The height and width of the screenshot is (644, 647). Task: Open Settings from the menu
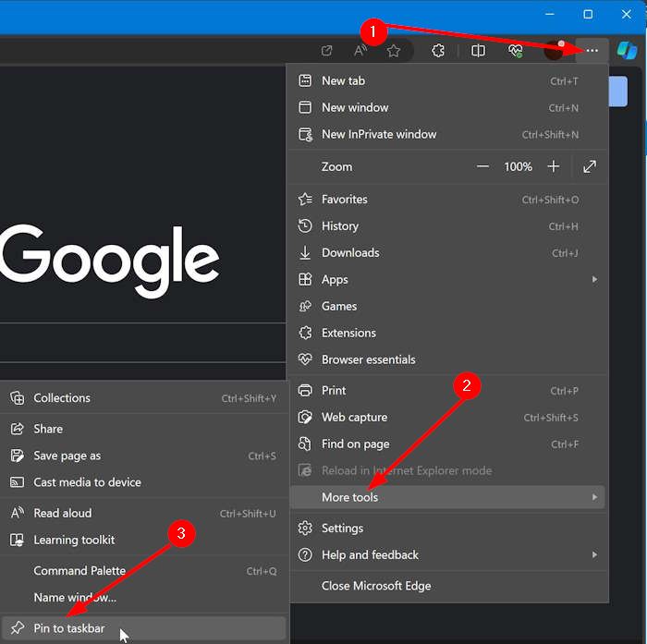pos(447,529)
